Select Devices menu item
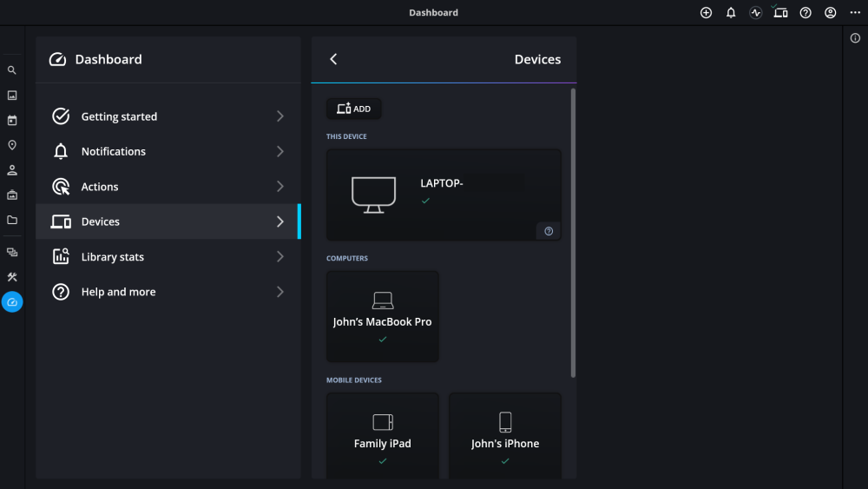This screenshot has height=489, width=868. point(168,221)
